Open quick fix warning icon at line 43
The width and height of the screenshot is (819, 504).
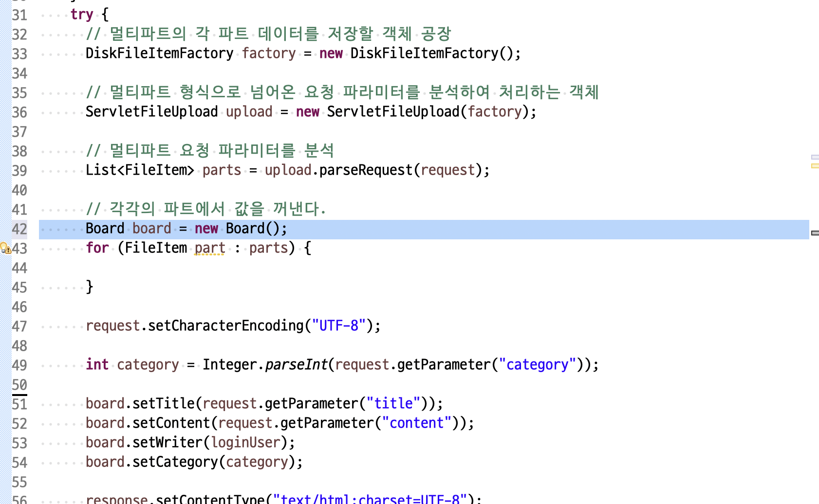click(5, 248)
